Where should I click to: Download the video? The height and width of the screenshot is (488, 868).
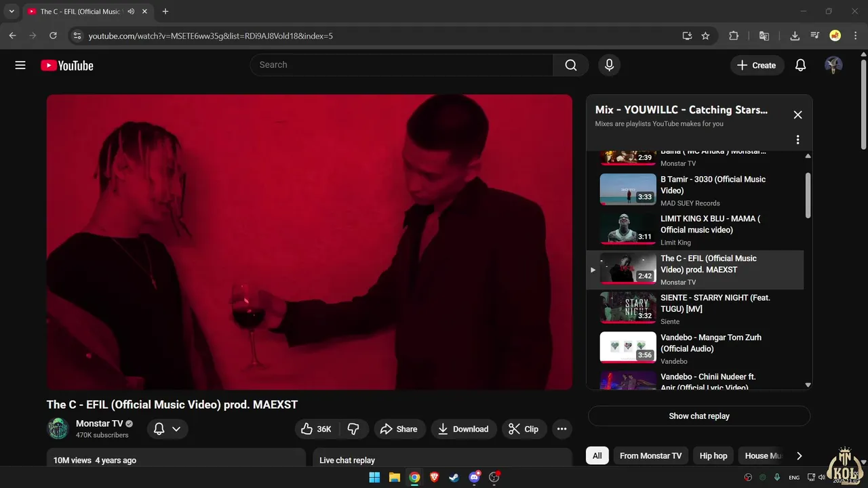pos(463,429)
